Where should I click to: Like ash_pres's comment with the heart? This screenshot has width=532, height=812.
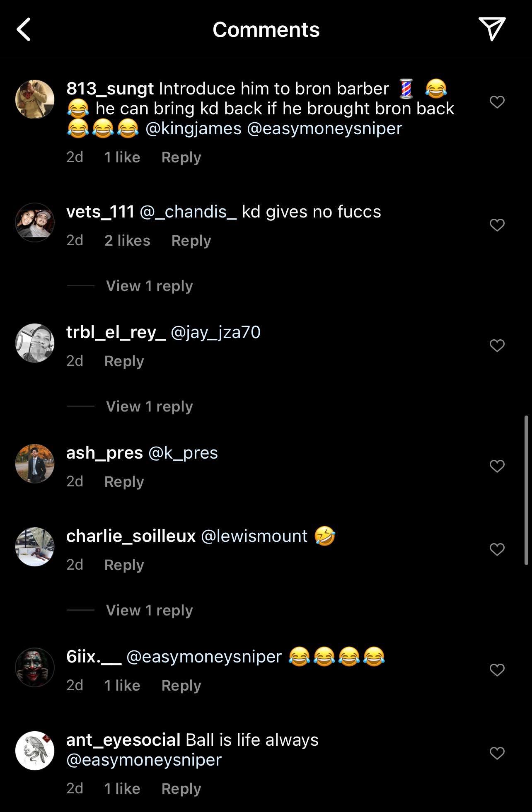497,466
